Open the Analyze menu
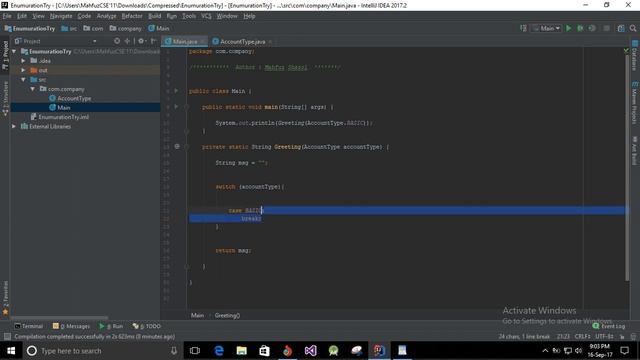640x360 pixels. (106, 16)
